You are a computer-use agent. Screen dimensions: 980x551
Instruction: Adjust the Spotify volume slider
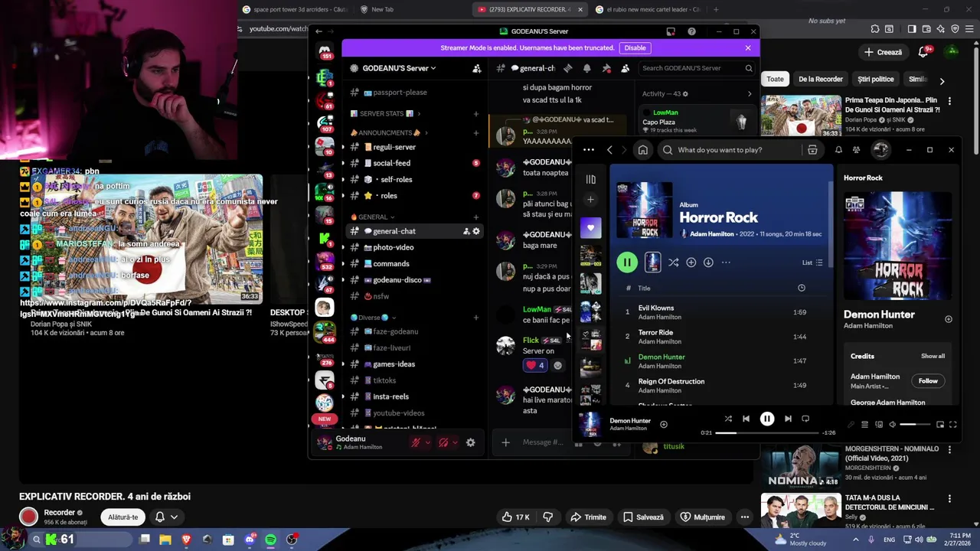914,425
